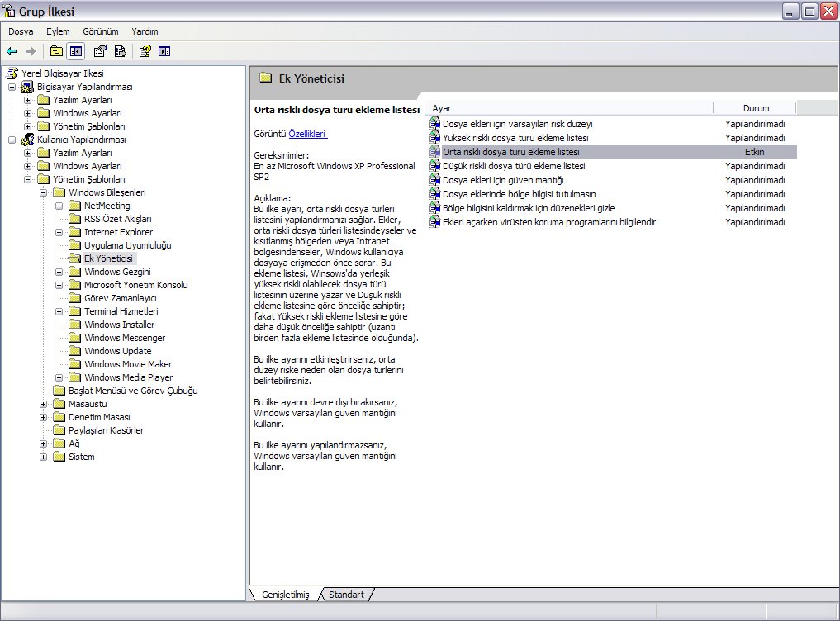Click the policy icon for Orta riskli dosya türü ekleme listesi

[434, 152]
